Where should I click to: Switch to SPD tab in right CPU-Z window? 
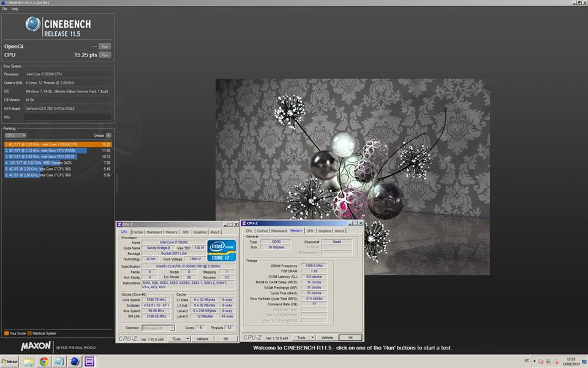point(310,231)
